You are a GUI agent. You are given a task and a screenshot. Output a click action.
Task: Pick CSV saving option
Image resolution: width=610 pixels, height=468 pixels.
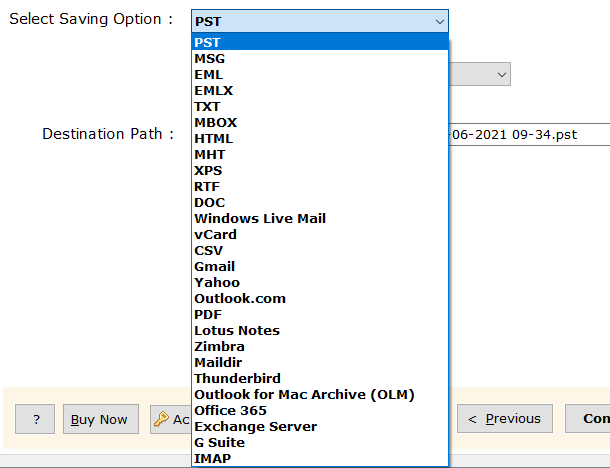coord(320,250)
